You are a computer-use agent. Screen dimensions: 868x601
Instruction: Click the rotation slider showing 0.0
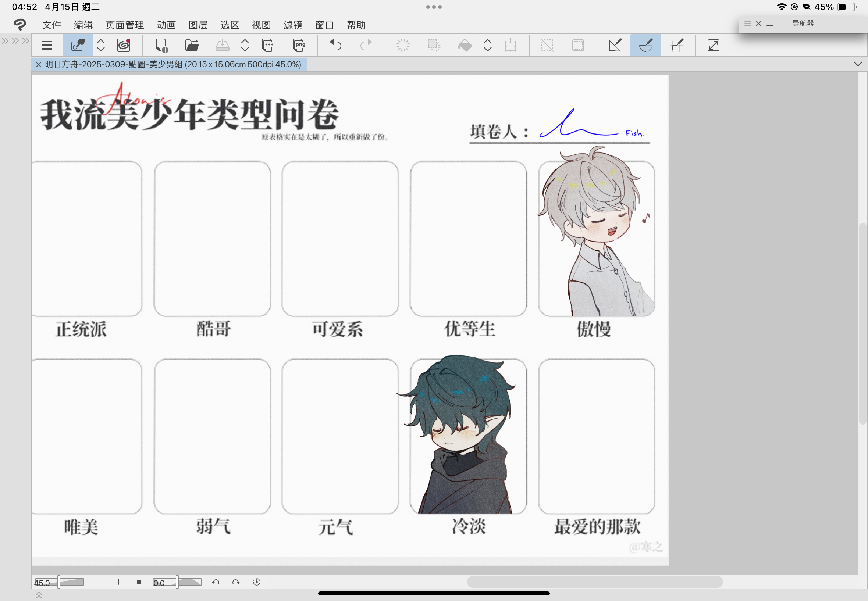tap(177, 582)
